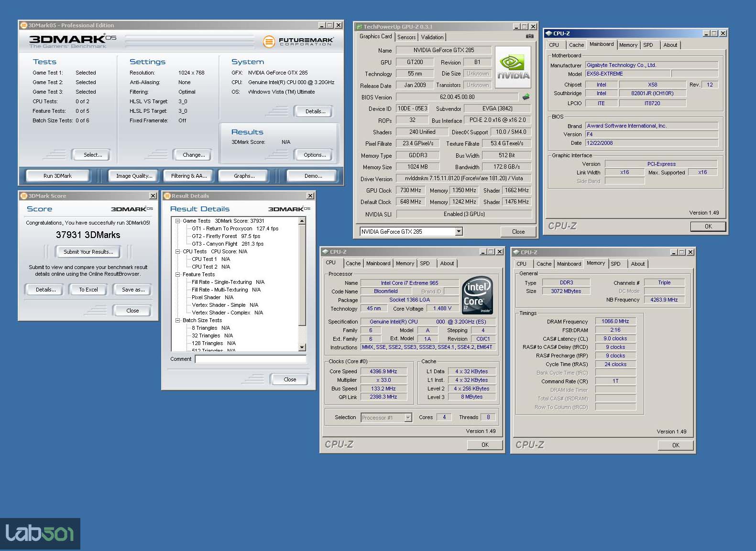Click the 3DMark Score window title icon
This screenshot has height=551, width=756.
[23, 196]
